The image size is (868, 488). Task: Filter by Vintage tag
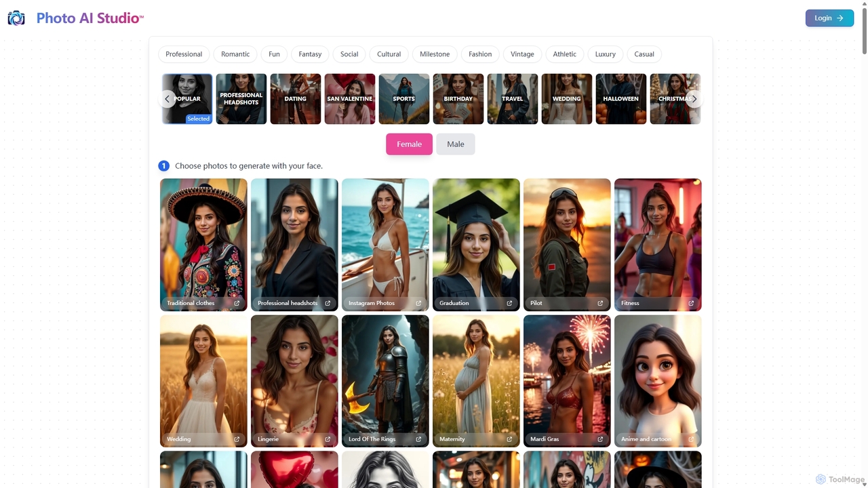pos(522,54)
